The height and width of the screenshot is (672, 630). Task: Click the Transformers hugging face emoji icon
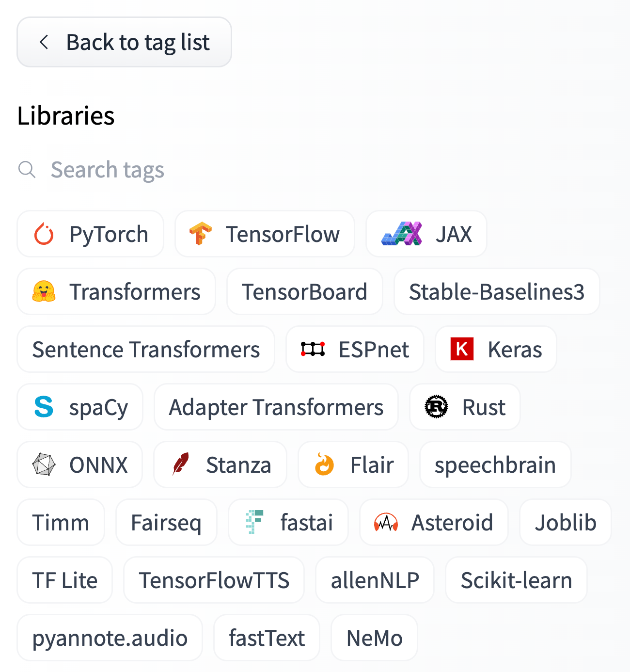[44, 291]
